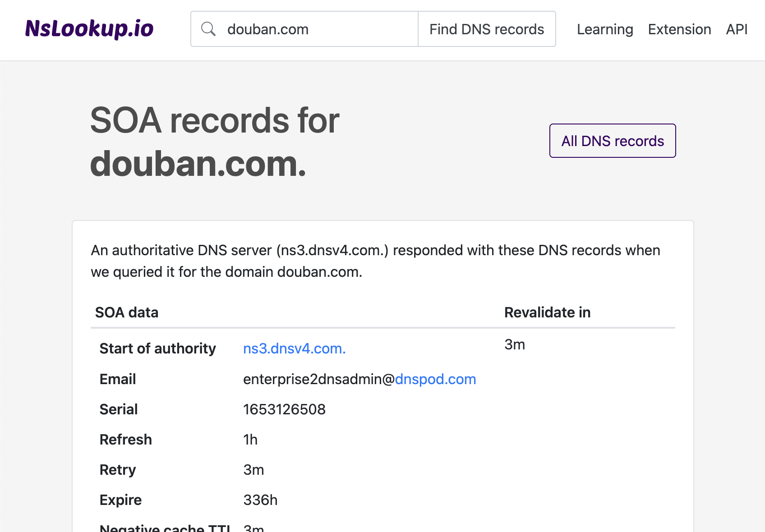Click the Email row label
This screenshot has width=765, height=532.
117,379
